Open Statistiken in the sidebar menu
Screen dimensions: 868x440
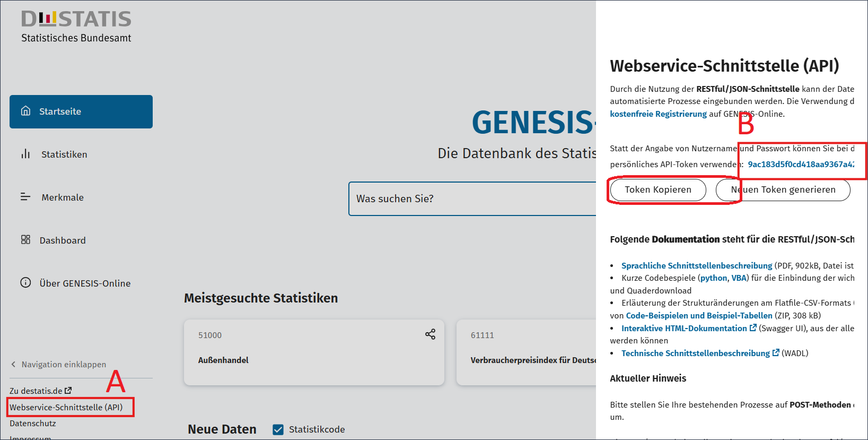[64, 154]
